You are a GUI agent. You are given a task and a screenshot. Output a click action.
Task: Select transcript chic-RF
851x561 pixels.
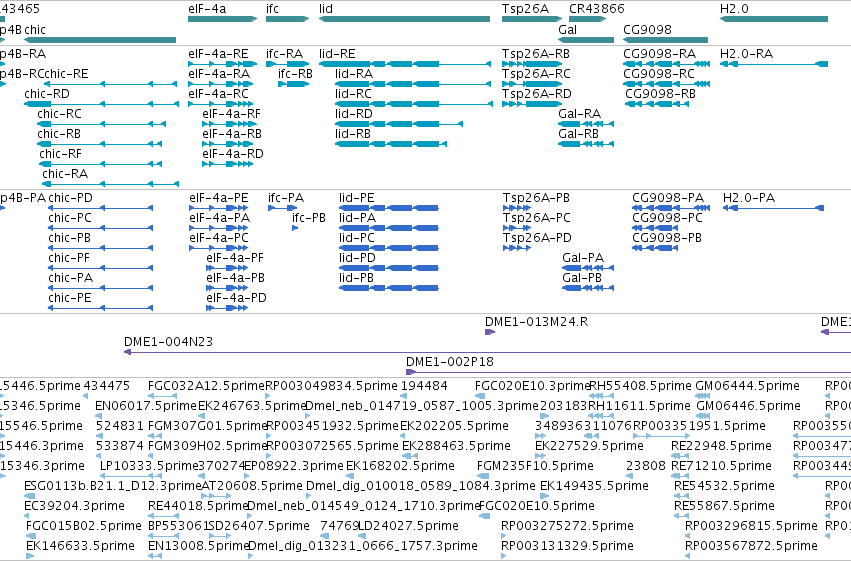click(x=100, y=164)
